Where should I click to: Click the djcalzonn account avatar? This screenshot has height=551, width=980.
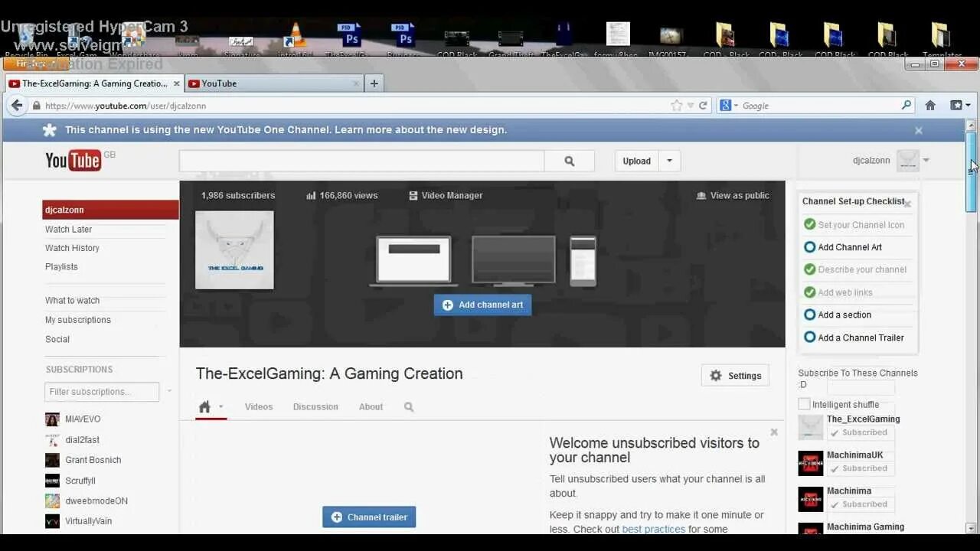coord(907,160)
